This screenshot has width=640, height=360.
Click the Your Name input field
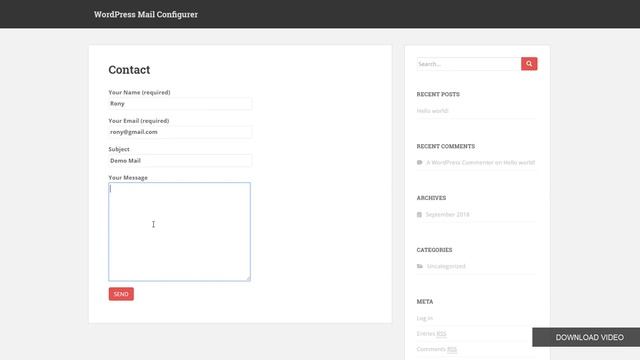pos(180,104)
